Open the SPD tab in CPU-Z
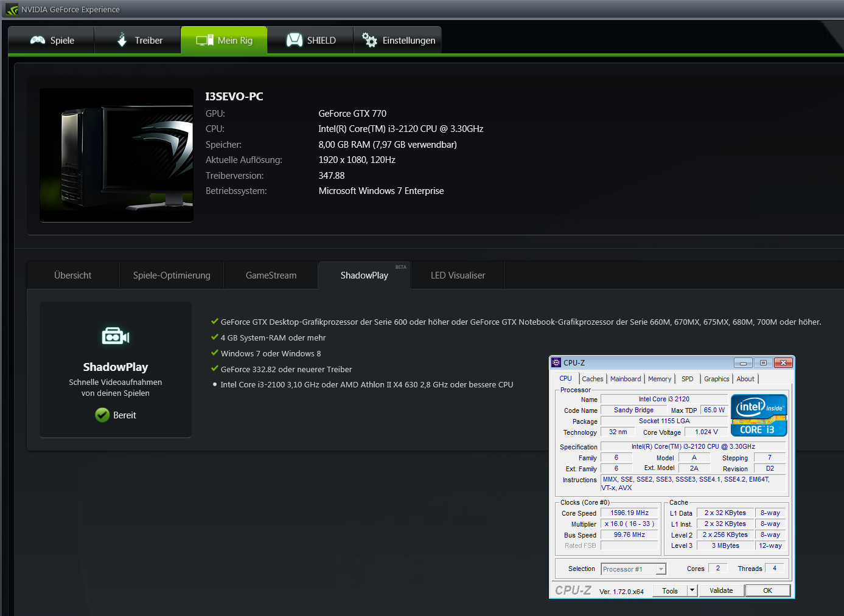This screenshot has height=616, width=844. tap(688, 379)
